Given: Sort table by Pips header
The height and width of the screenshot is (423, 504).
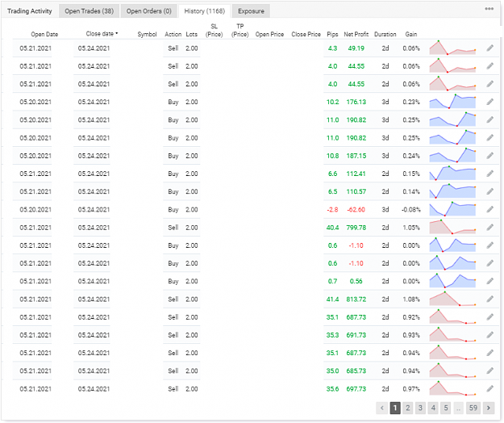Looking at the screenshot, I should click(x=332, y=34).
